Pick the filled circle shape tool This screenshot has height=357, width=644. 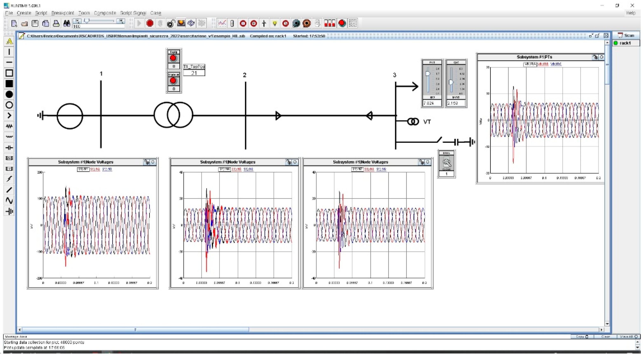click(9, 94)
